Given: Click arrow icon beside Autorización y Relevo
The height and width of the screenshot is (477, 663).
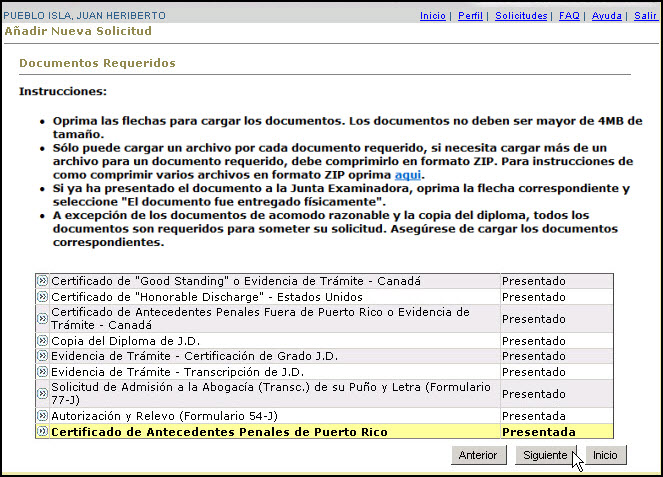Looking at the screenshot, I should (42, 415).
